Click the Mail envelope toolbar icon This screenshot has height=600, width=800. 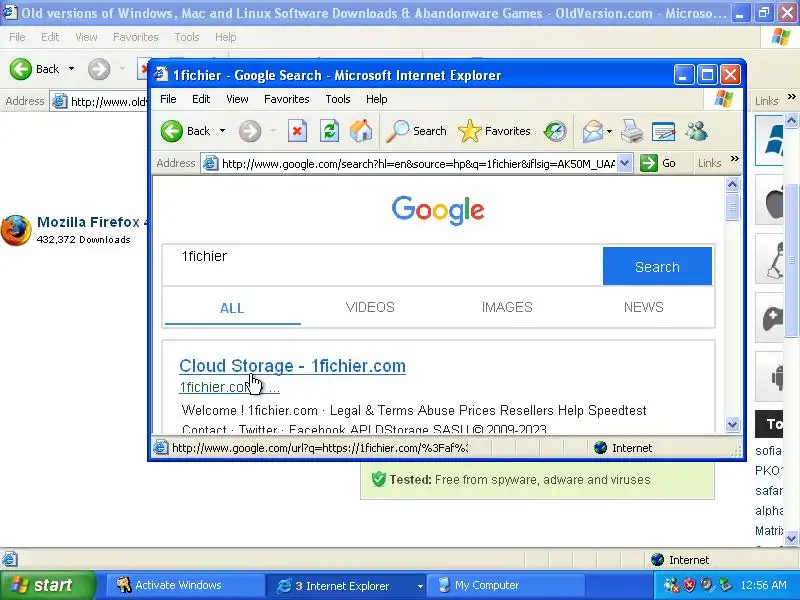point(593,132)
